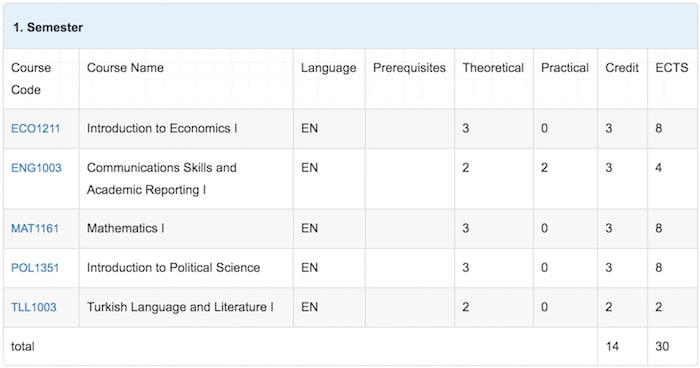Screen dimensions: 700x368
Task: Open the ECO1211 course link
Action: pos(35,129)
